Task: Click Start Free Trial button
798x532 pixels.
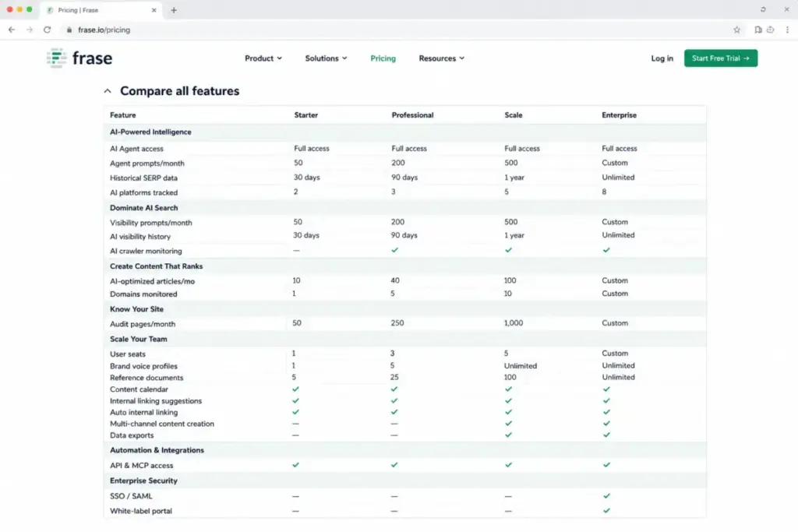Action: (x=721, y=58)
